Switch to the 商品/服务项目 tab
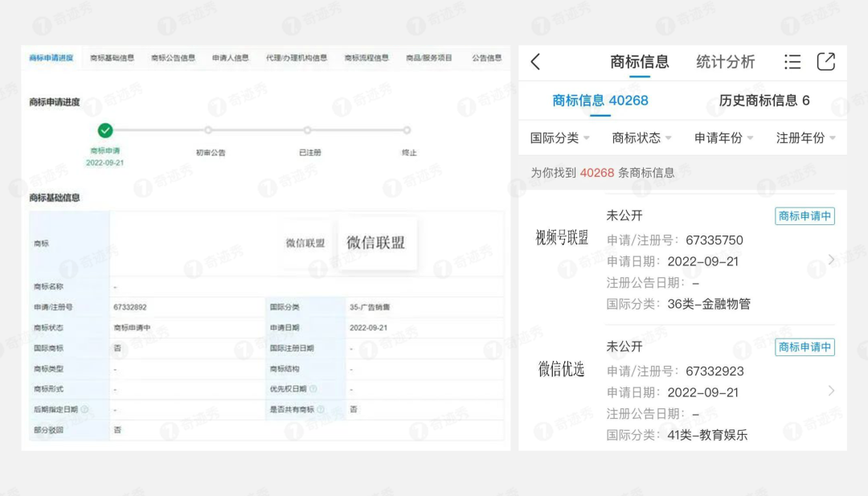This screenshot has width=868, height=496. (429, 58)
